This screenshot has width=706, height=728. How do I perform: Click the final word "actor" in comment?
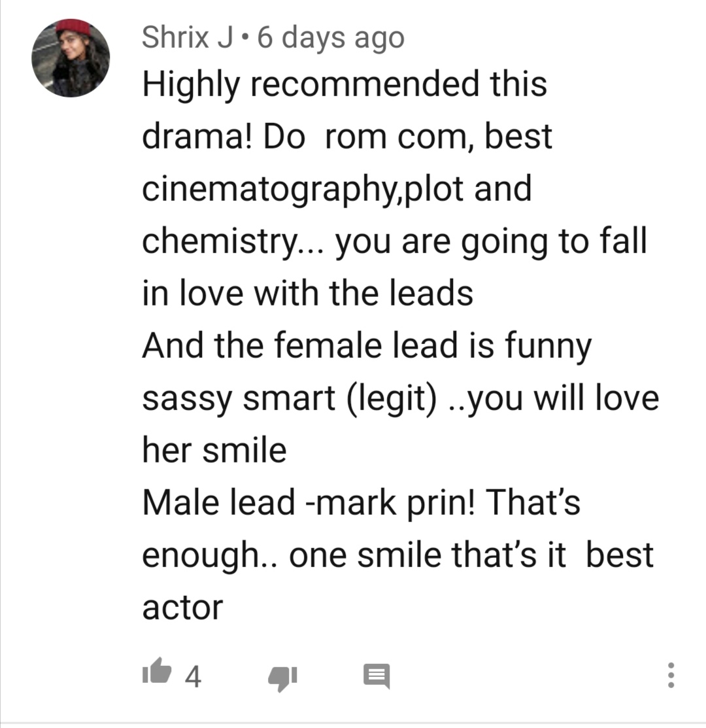(x=183, y=608)
